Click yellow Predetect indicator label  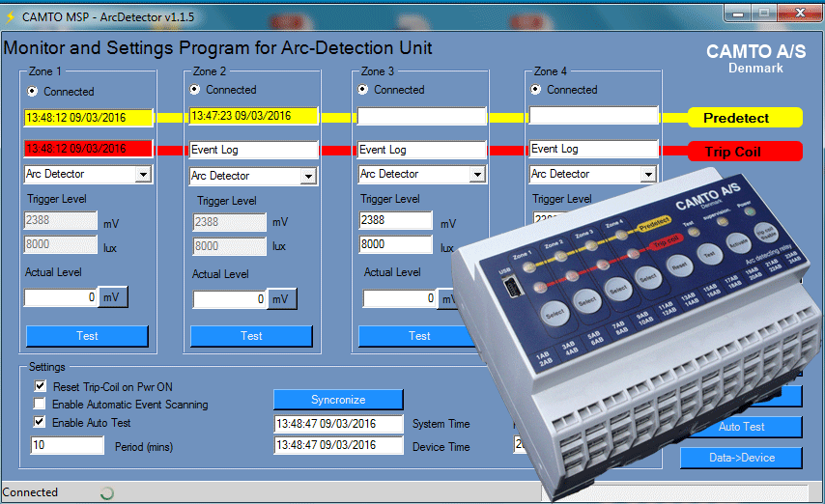[745, 118]
